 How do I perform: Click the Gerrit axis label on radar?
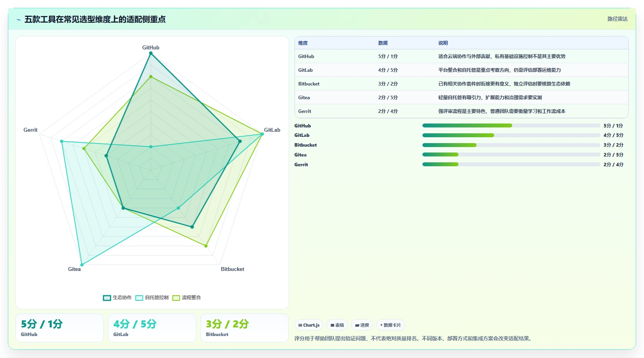pyautogui.click(x=31, y=130)
